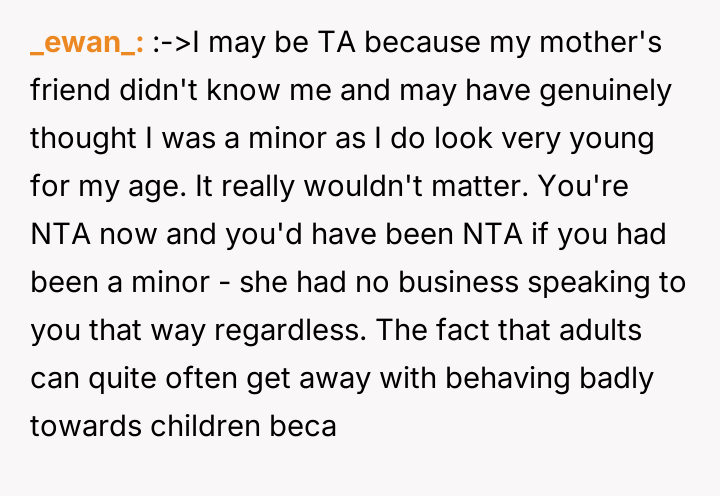Click the _ewan_ username link
Screen dimensions: 720x496
(x=87, y=45)
